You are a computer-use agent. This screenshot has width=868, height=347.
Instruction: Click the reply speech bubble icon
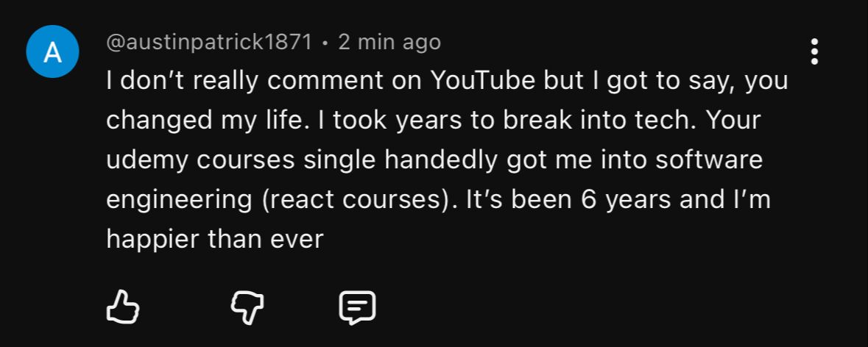click(x=357, y=307)
